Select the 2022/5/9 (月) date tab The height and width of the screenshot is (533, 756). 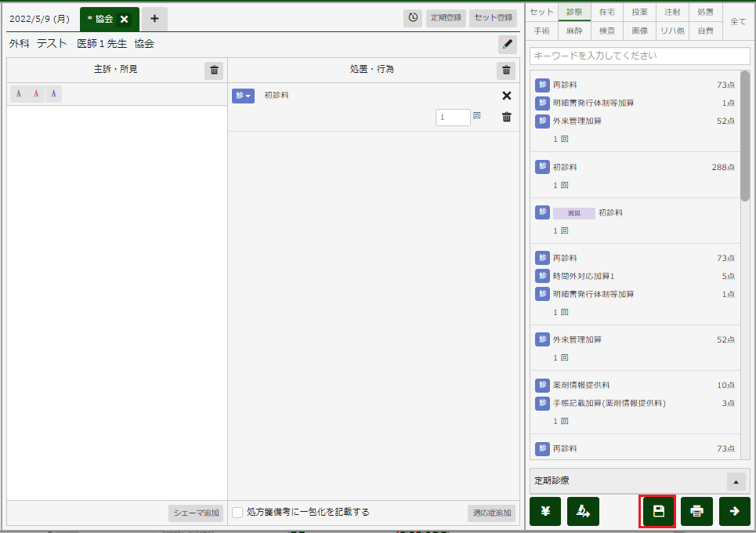pos(40,19)
